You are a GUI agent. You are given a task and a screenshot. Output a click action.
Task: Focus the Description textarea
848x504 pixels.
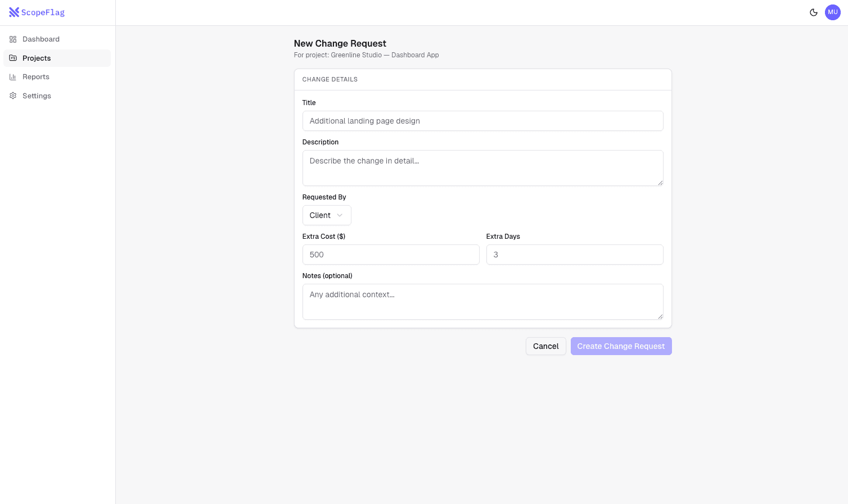pyautogui.click(x=482, y=167)
